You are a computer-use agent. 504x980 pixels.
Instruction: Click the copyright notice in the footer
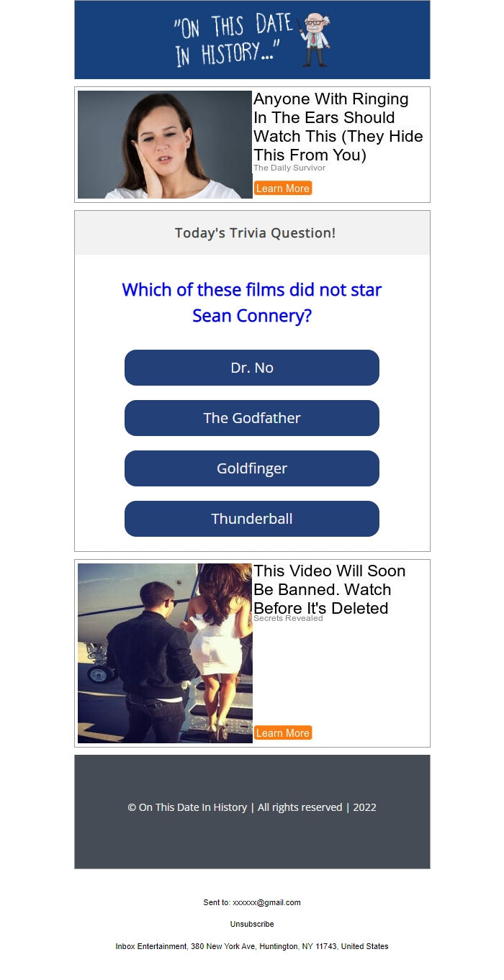[x=252, y=807]
